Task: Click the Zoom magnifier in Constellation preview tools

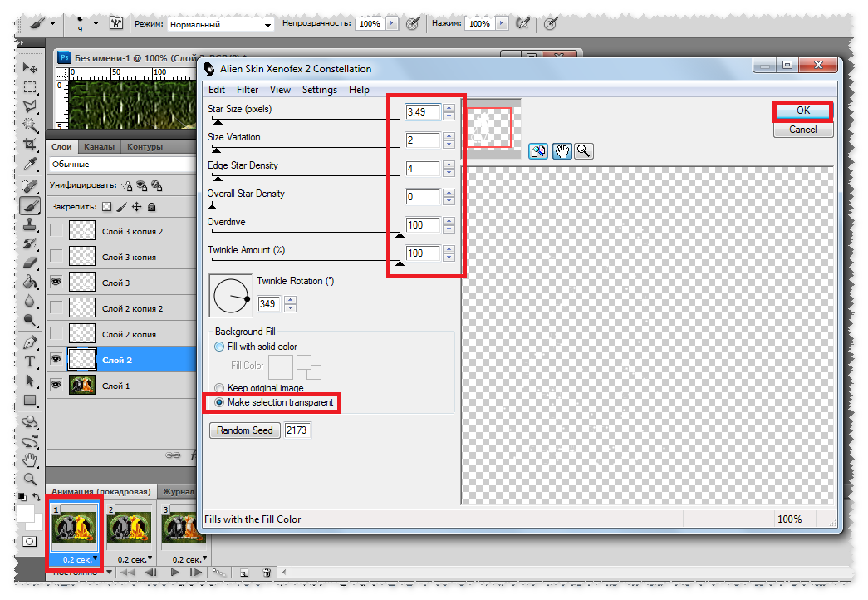Action: pyautogui.click(x=583, y=150)
